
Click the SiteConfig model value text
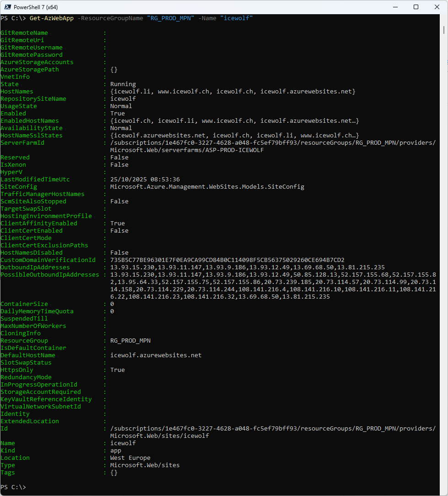[x=207, y=187]
